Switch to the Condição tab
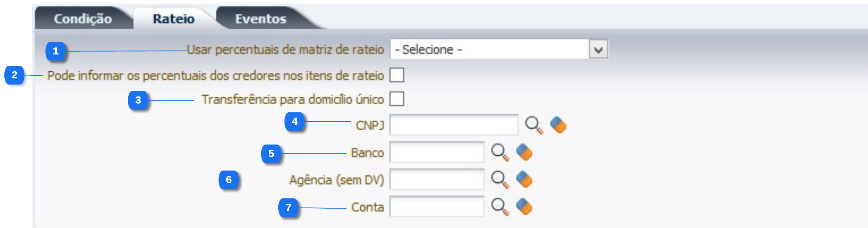 [x=83, y=19]
